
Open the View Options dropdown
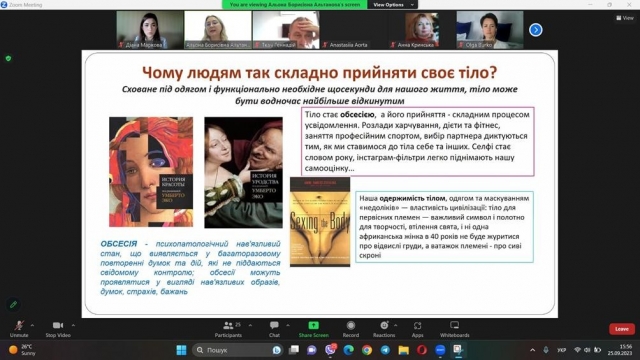click(393, 4)
